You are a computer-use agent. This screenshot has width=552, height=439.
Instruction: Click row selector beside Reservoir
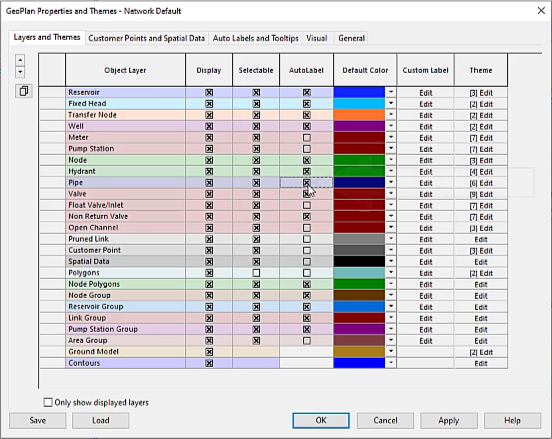click(52, 93)
